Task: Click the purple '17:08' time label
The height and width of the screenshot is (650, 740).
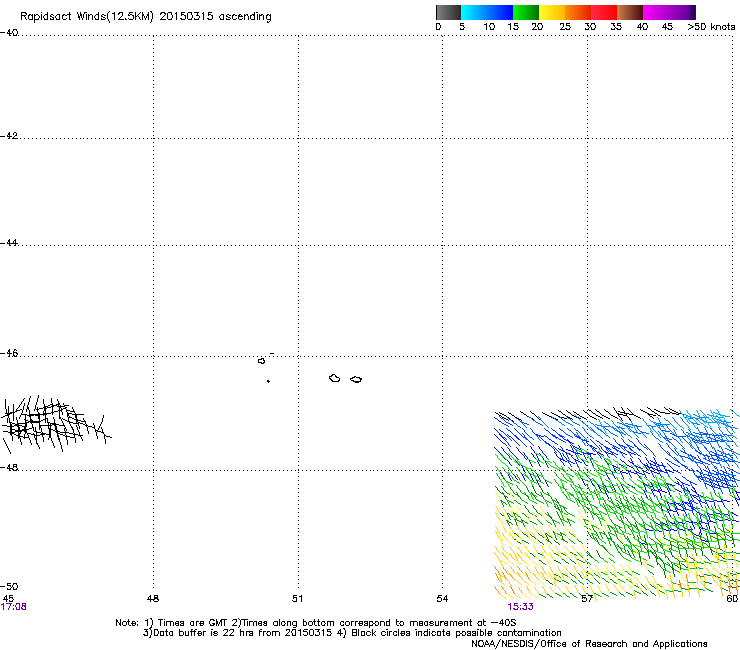Action: click(x=14, y=607)
